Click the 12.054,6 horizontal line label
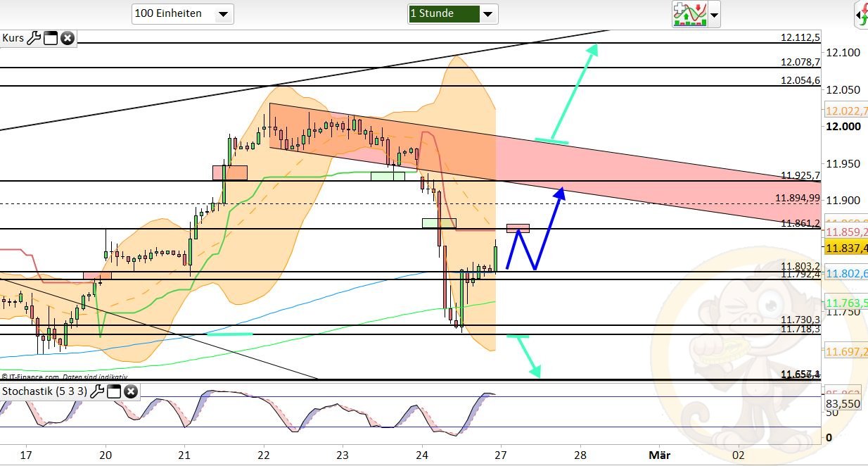The image size is (868, 466). coord(800,80)
